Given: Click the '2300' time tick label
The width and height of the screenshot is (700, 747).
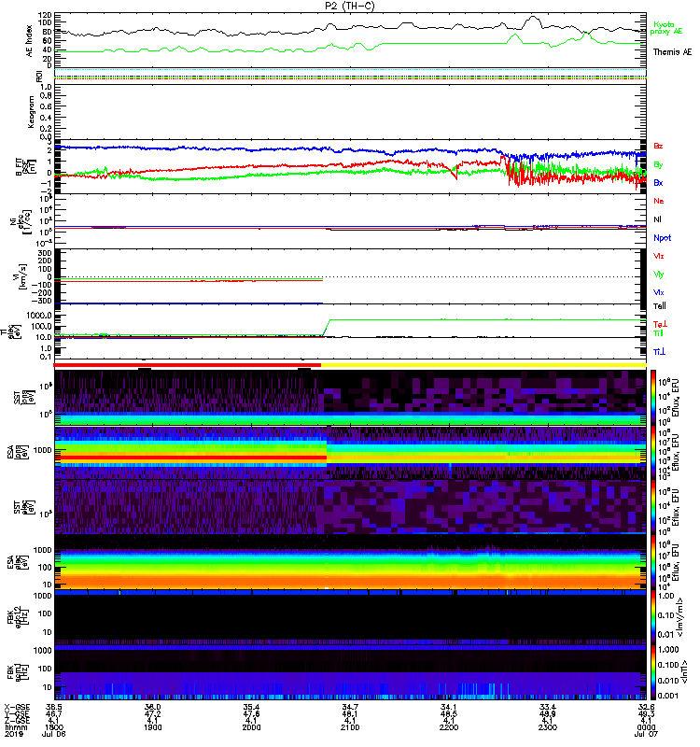Looking at the screenshot, I should click(548, 727).
